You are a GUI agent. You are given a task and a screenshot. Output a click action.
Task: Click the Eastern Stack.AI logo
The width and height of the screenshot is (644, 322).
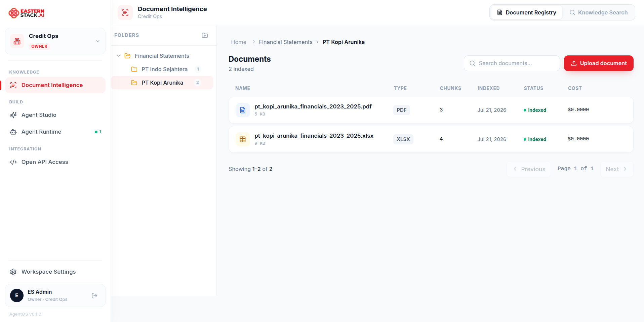coord(26,13)
